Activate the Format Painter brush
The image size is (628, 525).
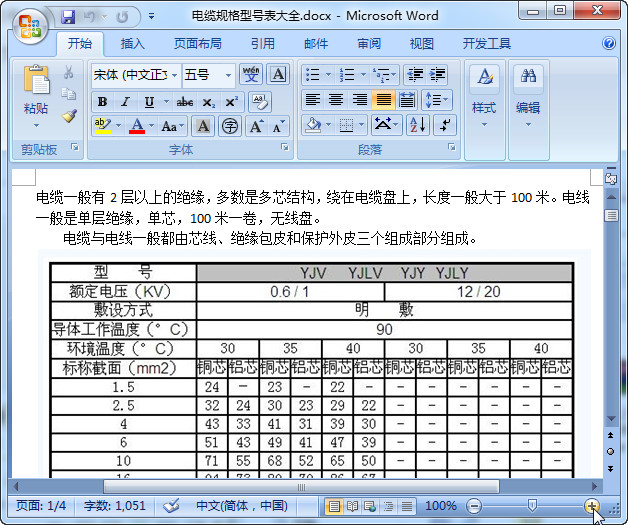pyautogui.click(x=68, y=116)
